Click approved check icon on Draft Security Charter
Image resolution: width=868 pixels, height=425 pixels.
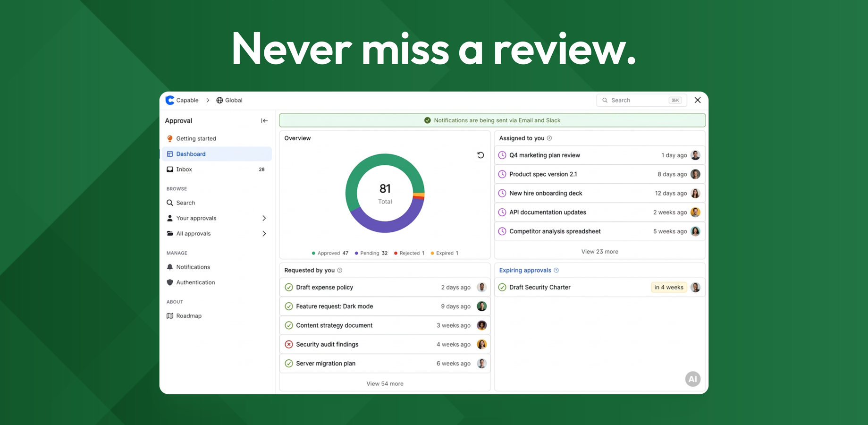pyautogui.click(x=502, y=287)
